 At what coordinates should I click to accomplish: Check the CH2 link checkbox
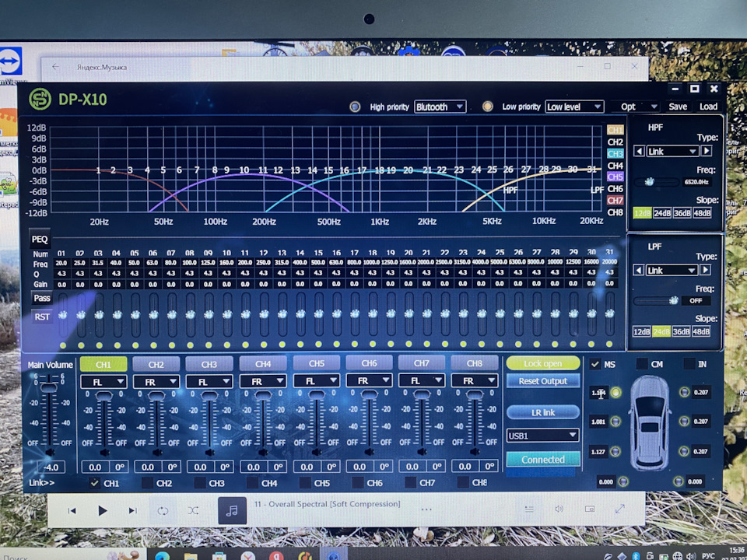(147, 483)
